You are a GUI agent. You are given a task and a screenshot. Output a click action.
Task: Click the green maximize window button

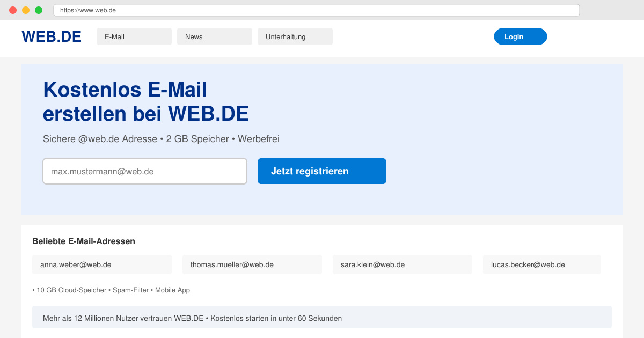coord(39,10)
